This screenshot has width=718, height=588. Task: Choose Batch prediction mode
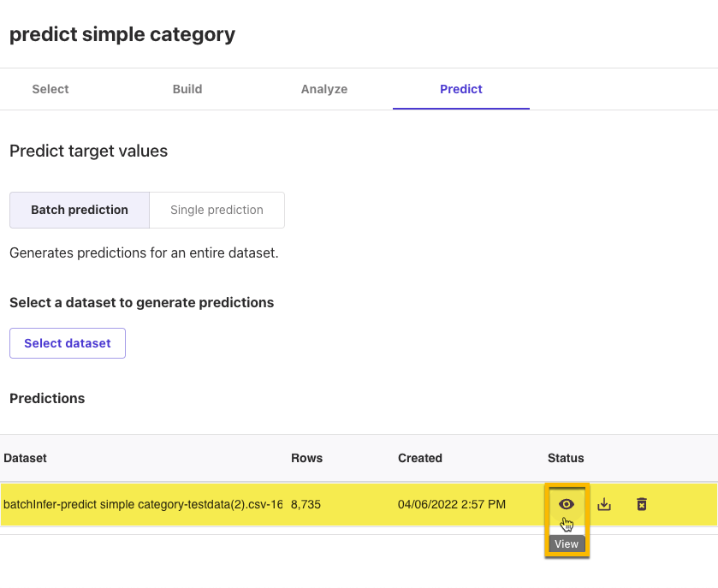coord(80,210)
